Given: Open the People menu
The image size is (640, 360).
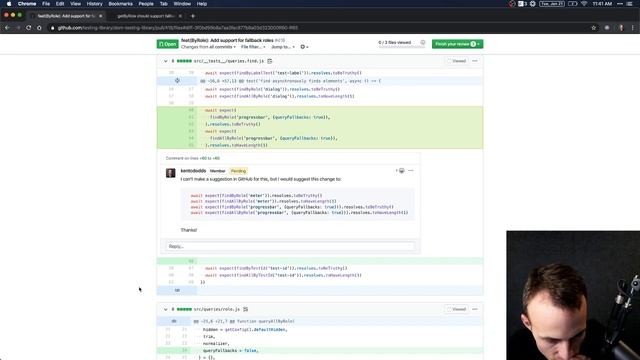Looking at the screenshot, I should (146, 4).
